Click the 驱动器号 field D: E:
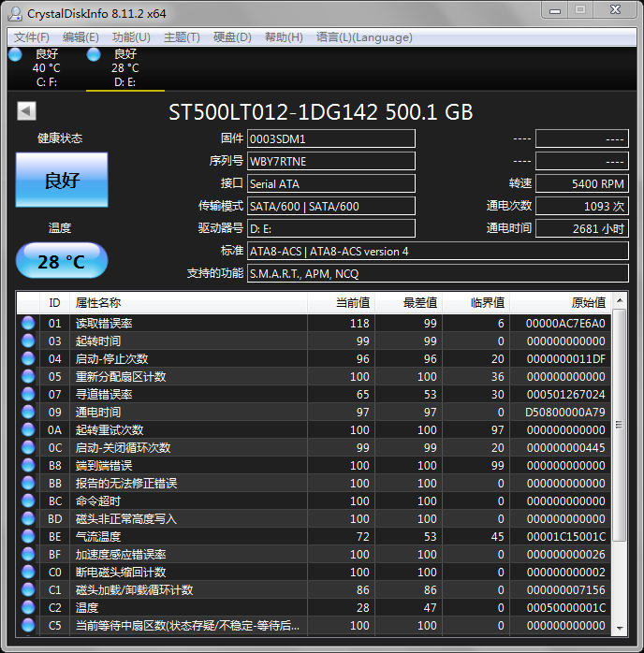644x653 pixels. click(331, 228)
